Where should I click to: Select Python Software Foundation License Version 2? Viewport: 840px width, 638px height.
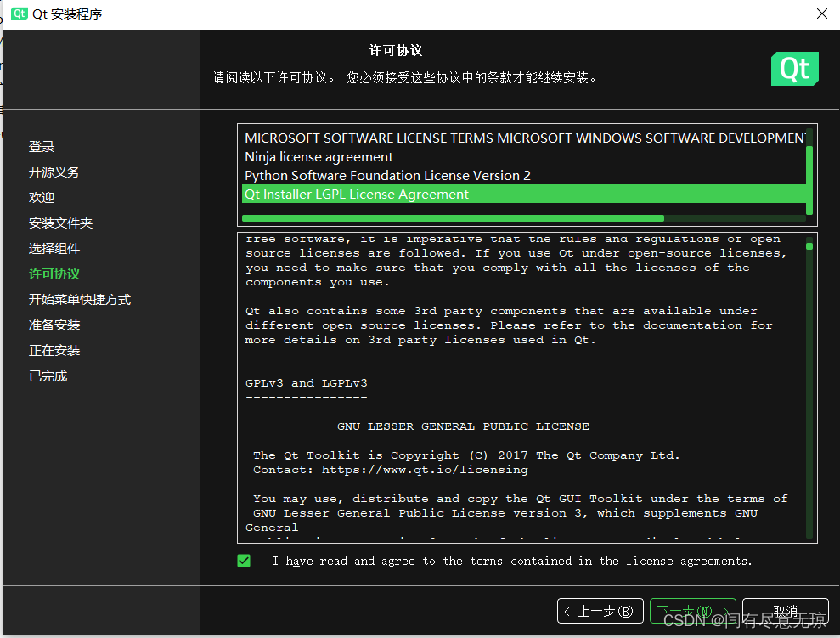click(x=524, y=176)
